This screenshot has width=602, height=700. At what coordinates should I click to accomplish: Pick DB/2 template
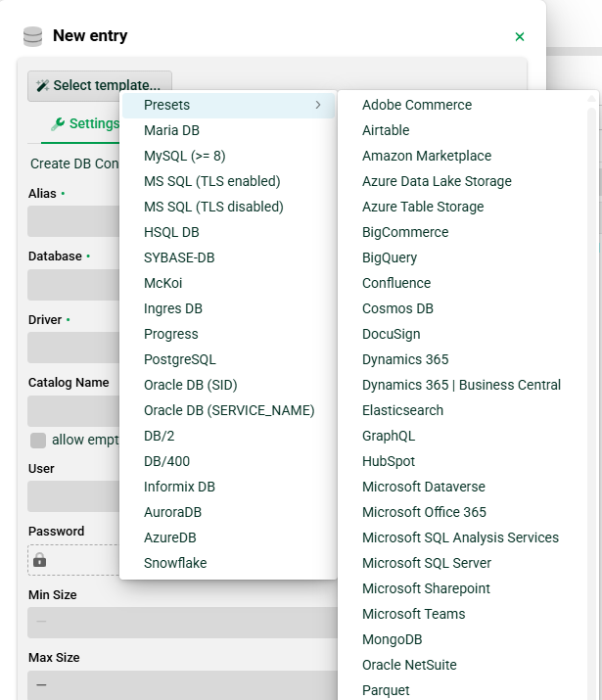pyautogui.click(x=228, y=436)
